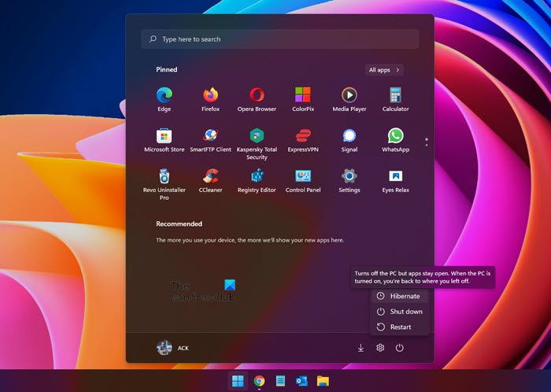Image resolution: width=551 pixels, height=392 pixels.
Task: Go to next pinned apps page dots
Action: [x=427, y=142]
